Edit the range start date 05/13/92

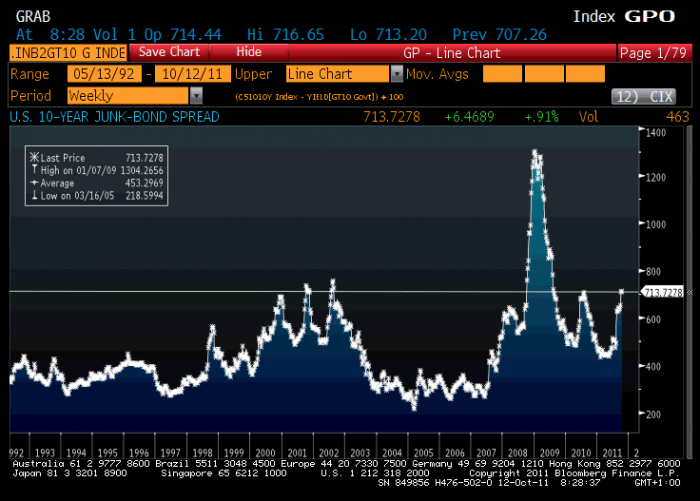click(x=104, y=74)
